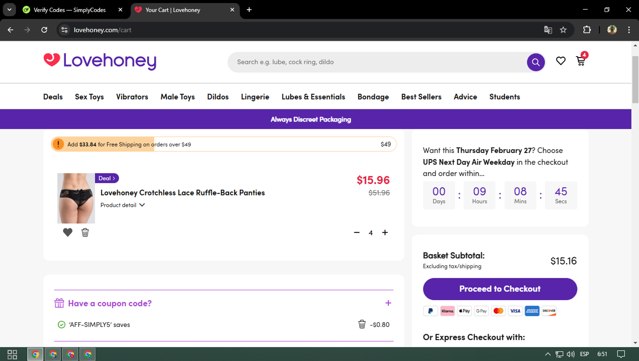Click the purple search magnifier button
The height and width of the screenshot is (361, 639).
[x=535, y=62]
